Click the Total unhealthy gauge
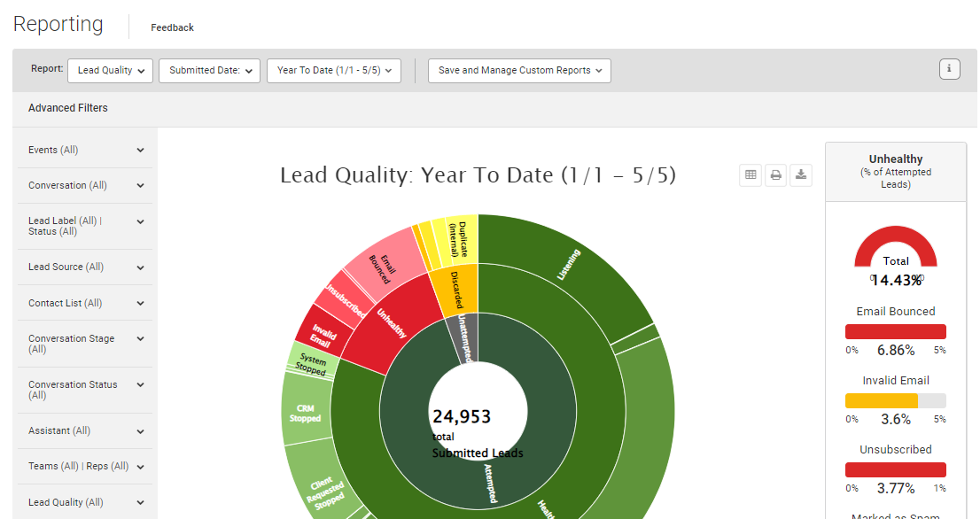 coord(896,247)
